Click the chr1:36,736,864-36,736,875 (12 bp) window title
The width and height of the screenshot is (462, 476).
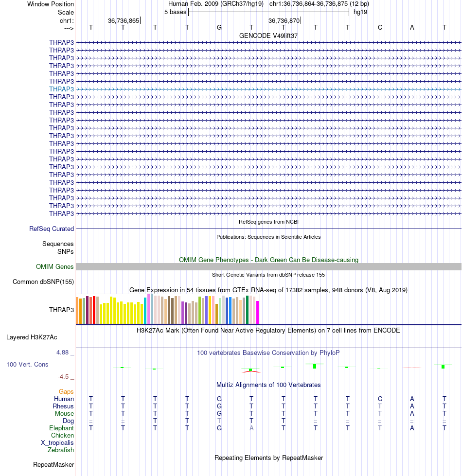point(319,4)
